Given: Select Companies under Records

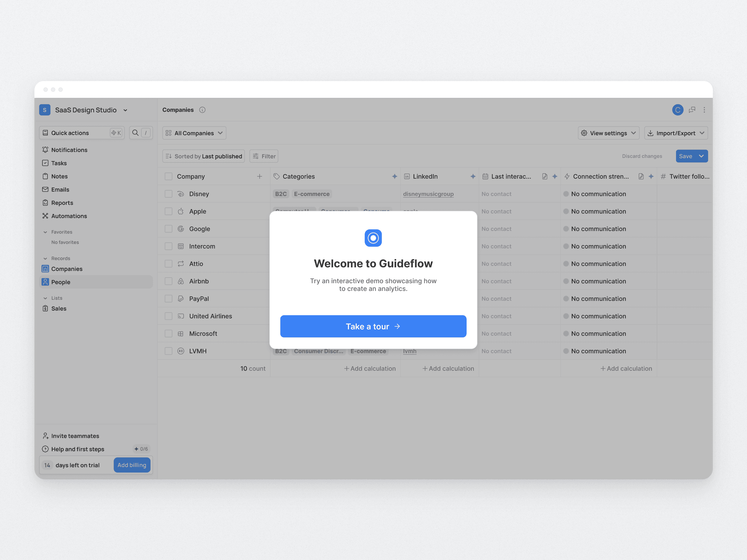Looking at the screenshot, I should click(x=96, y=269).
